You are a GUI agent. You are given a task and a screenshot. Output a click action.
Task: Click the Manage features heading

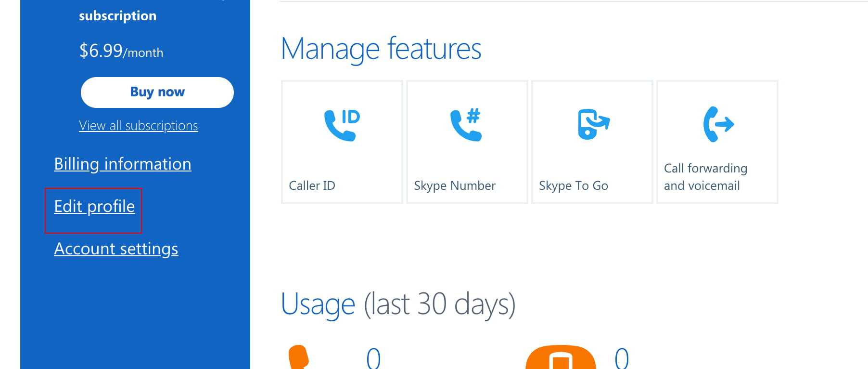coord(381,49)
